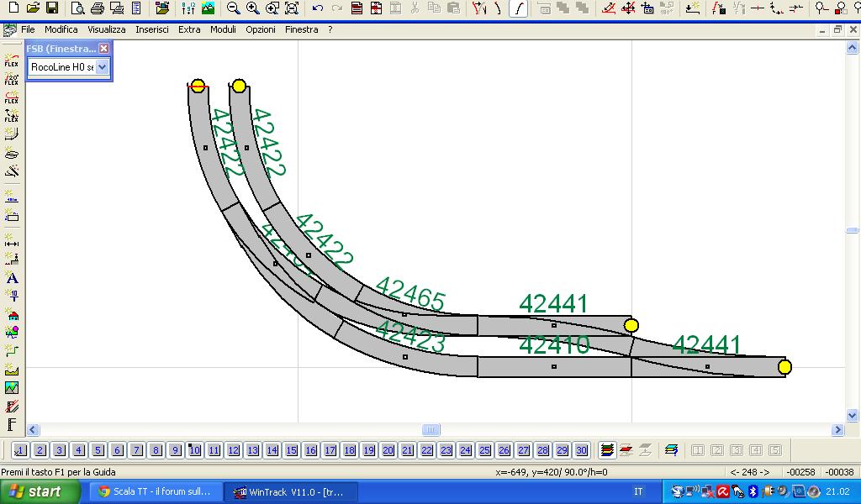Screen dimensions: 861x504
Task: Click the turnout Y-shaped track icon
Action: [x=479, y=8]
